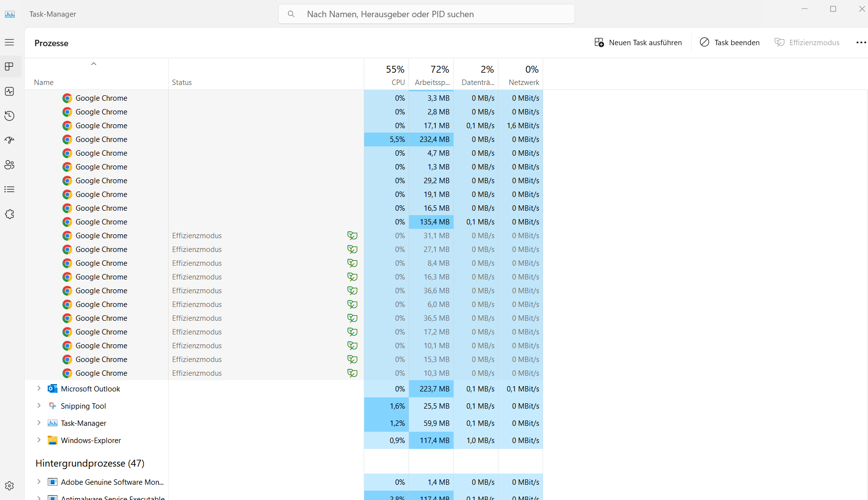
Task: Open the App-Verlauf history page in sidebar
Action: tap(9, 116)
